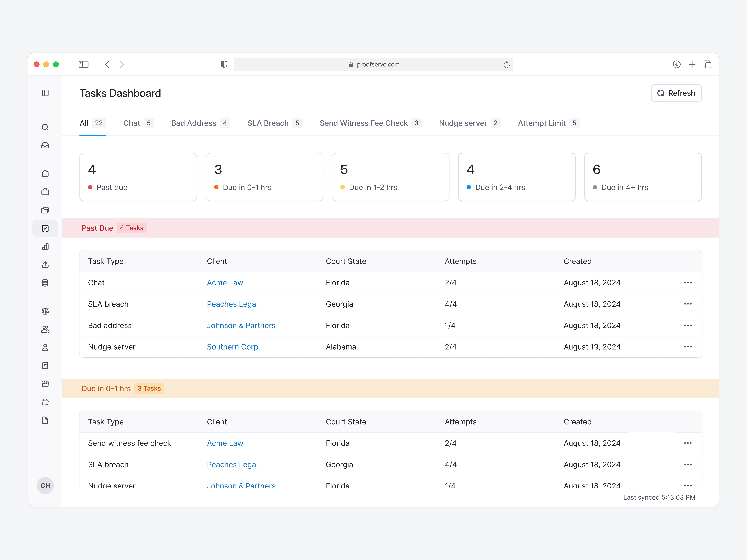Open the row actions menu for Acme Law chat task
747x560 pixels.
688,283
